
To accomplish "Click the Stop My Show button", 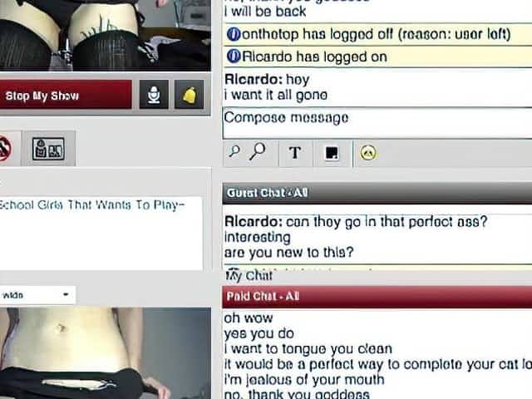I will pos(65,96).
